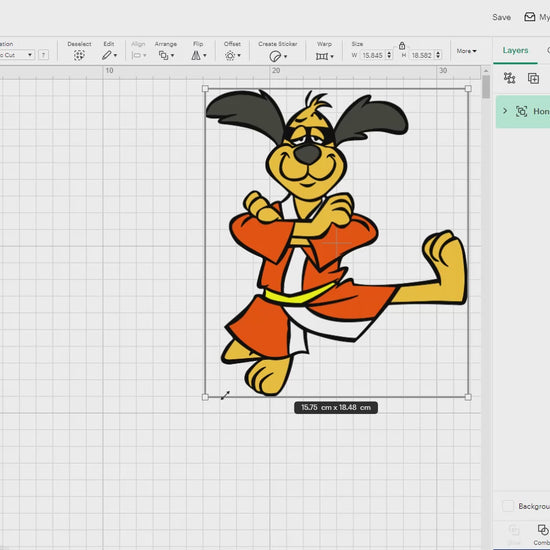The image size is (550, 550).
Task: Expand the Warp dropdown arrow
Action: pyautogui.click(x=332, y=56)
